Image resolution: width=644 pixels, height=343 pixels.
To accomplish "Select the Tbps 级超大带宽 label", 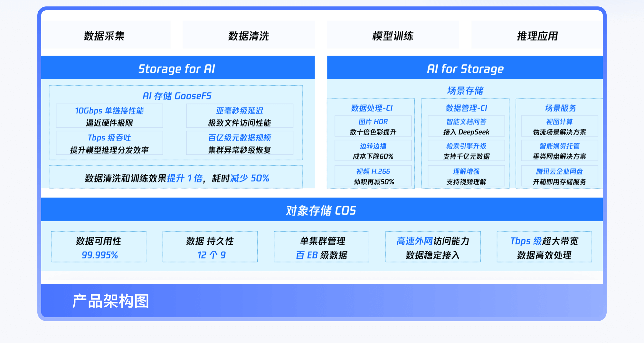I will (x=545, y=241).
